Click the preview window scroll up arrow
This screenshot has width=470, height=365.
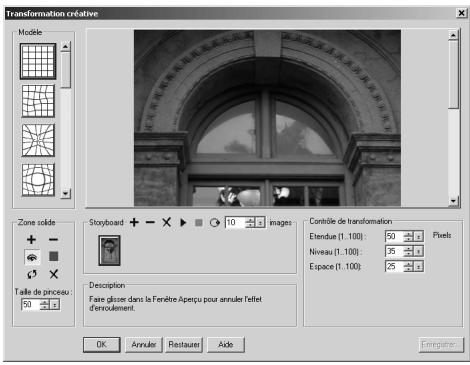(453, 35)
